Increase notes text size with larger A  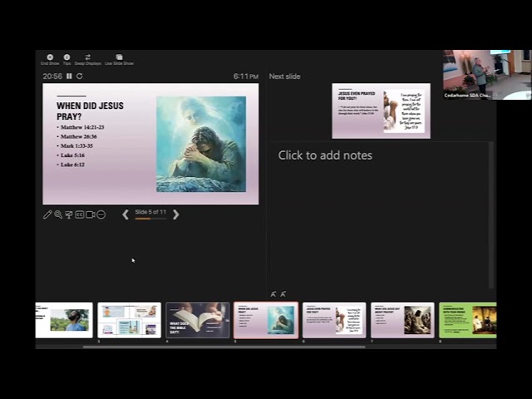point(273,293)
